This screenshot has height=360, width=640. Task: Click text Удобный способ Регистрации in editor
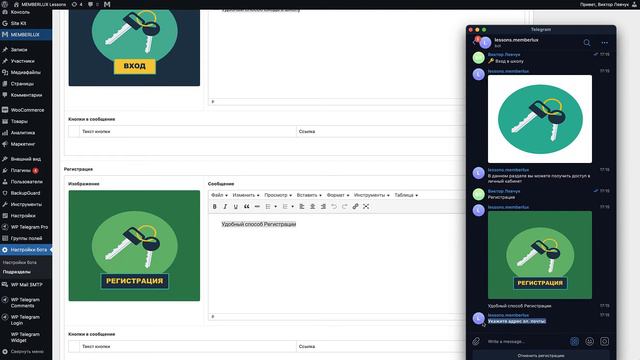259,224
